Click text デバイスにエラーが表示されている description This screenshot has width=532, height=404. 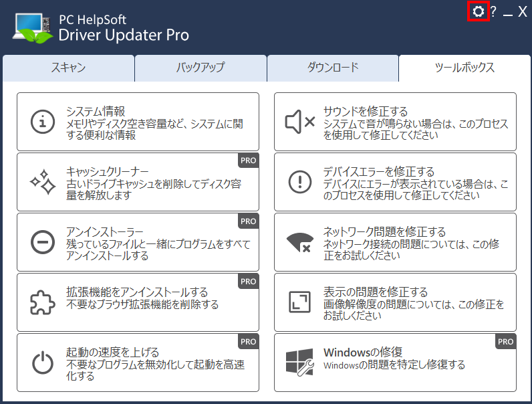coord(416,189)
